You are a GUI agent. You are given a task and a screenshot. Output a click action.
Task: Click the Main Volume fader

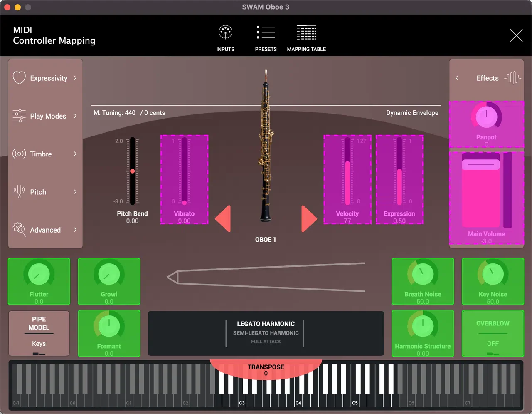(x=481, y=164)
